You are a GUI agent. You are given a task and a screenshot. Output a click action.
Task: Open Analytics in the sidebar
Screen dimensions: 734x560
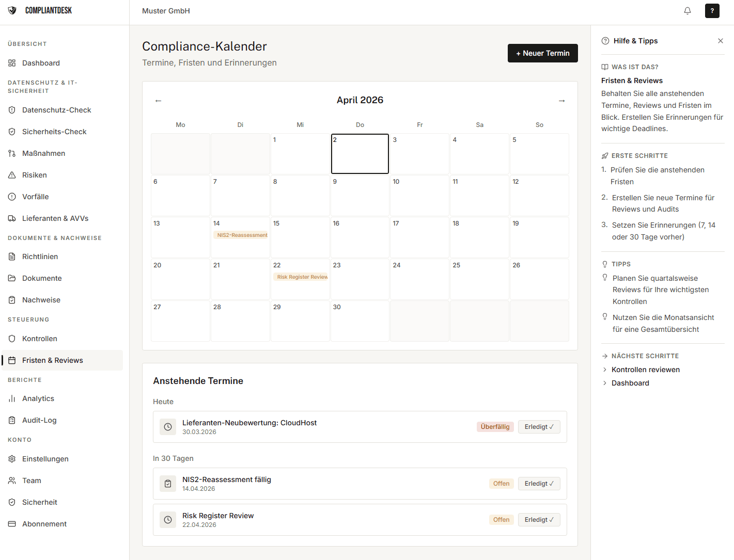tap(38, 398)
